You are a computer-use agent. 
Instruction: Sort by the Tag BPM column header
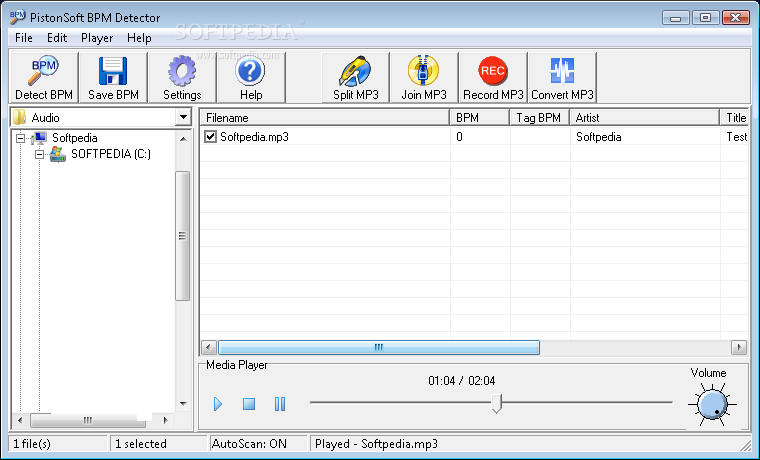[539, 117]
